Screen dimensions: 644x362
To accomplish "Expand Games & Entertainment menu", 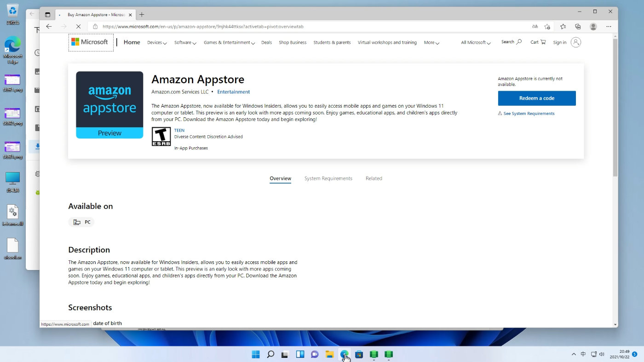I will click(x=230, y=42).
